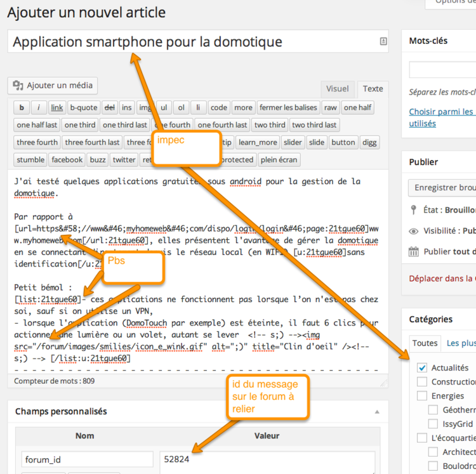Click the three fourth button
Viewport: 476px width, 474px height.
point(37,143)
